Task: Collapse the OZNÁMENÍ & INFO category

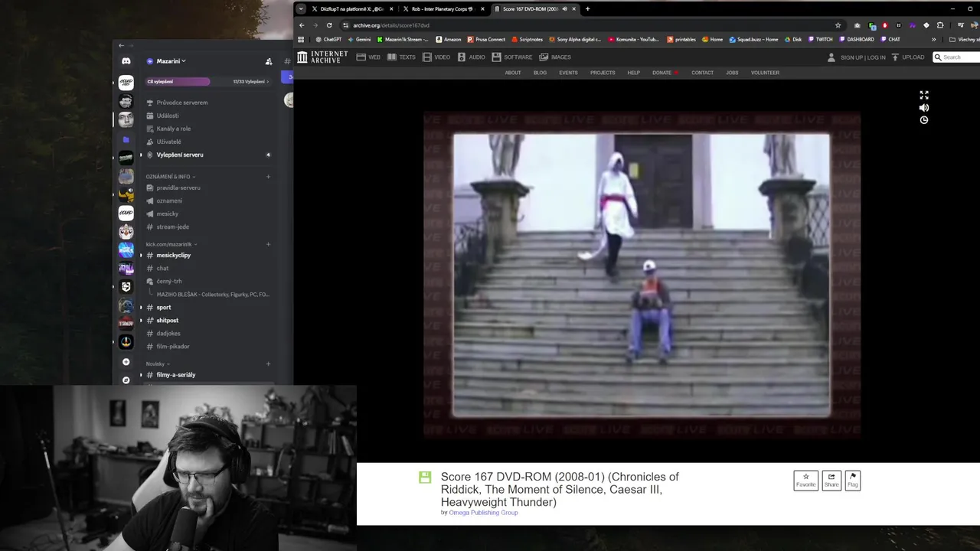Action: click(170, 177)
